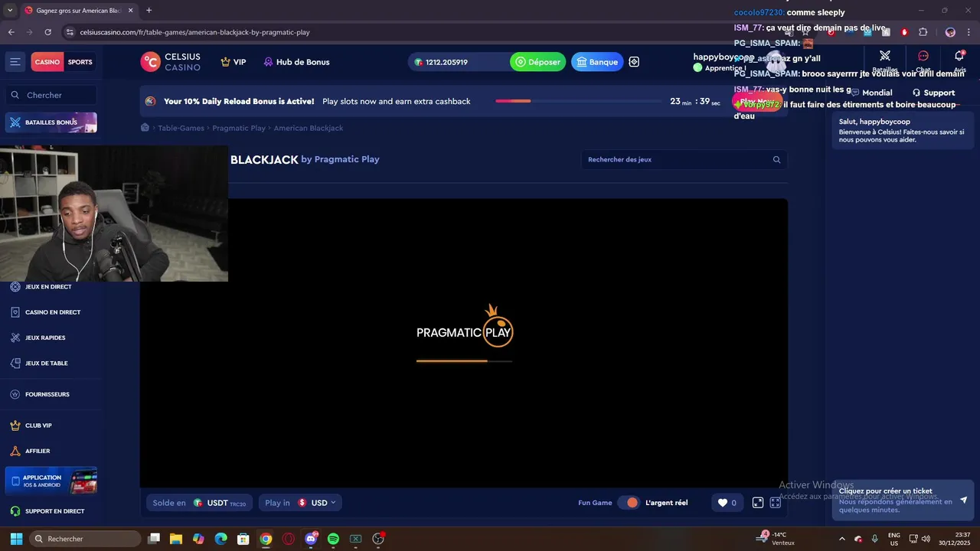Click the Banque button

(597, 62)
